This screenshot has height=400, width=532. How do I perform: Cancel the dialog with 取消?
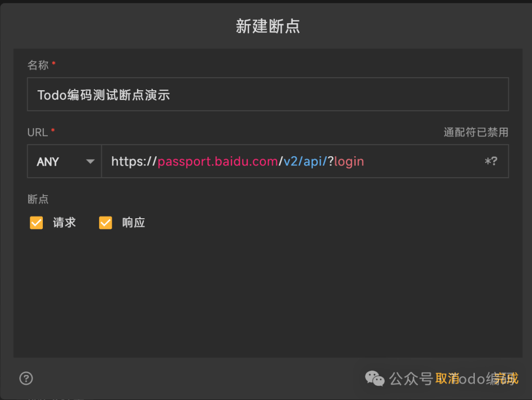point(447,378)
